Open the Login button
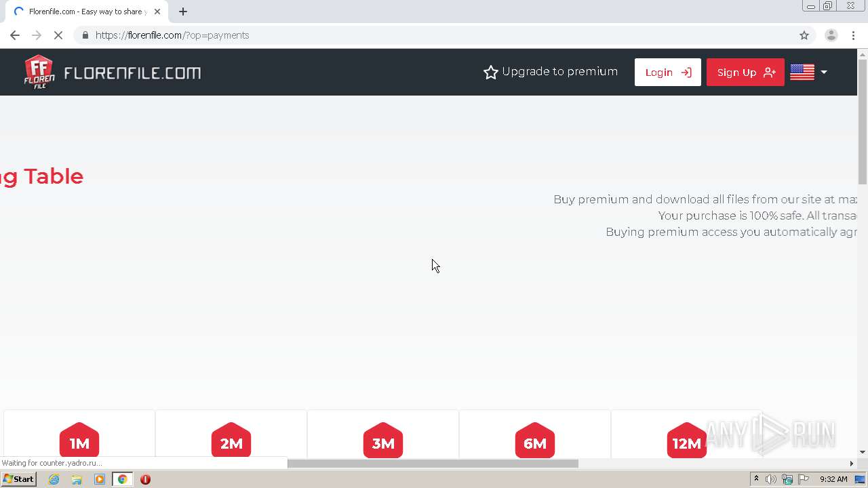Image resolution: width=868 pixels, height=488 pixels. point(667,73)
